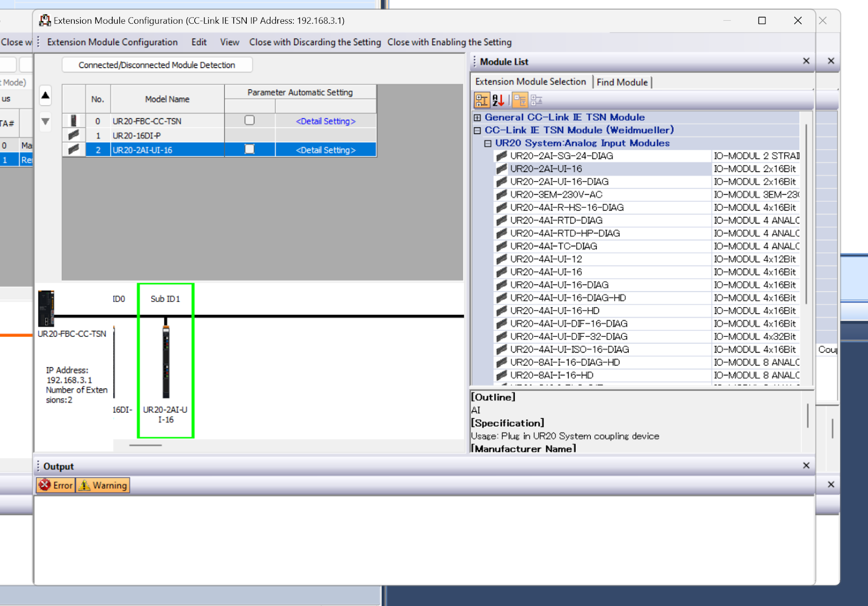This screenshot has width=868, height=606.
Task: Collapse UR20 System:Analog Input Modules node
Action: tap(488, 143)
